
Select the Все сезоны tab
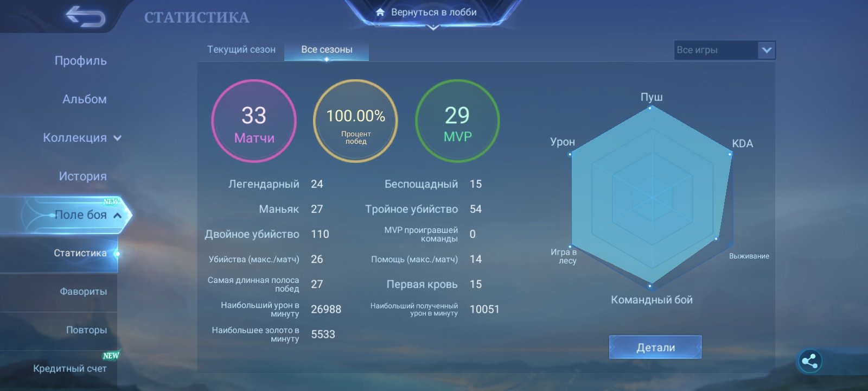coord(327,49)
